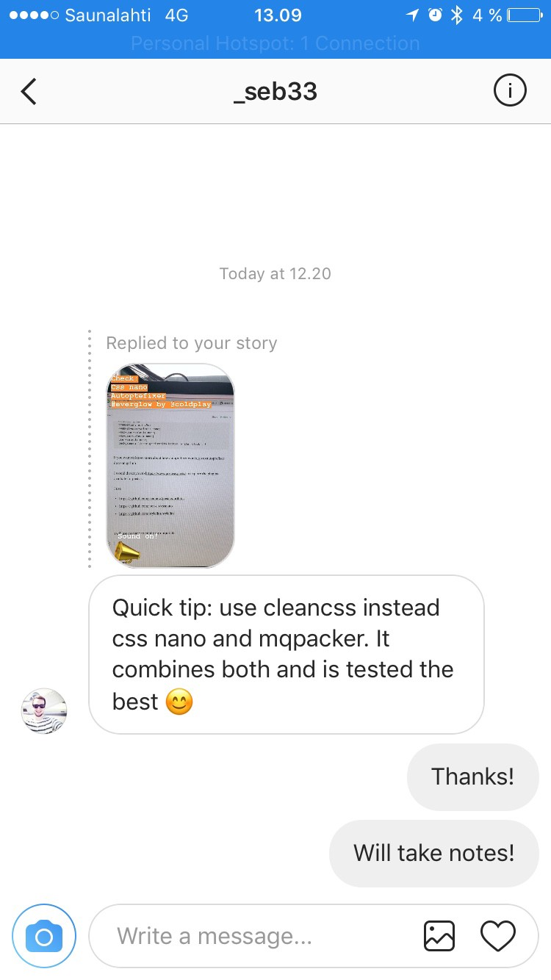Tap the location arrow status icon

(412, 15)
